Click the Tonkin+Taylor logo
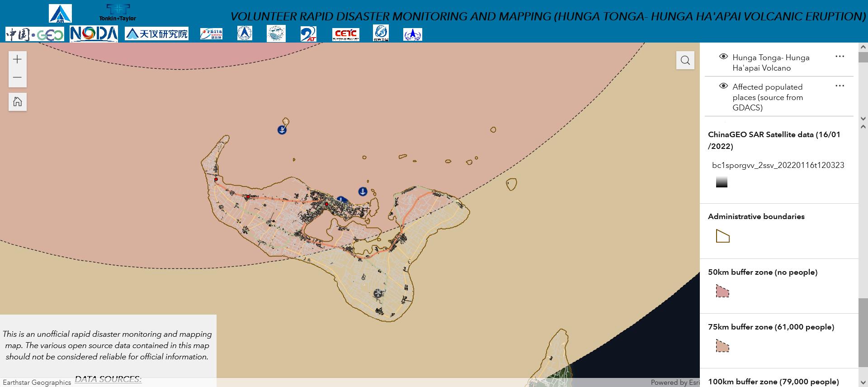Image resolution: width=868 pixels, height=387 pixels. click(x=118, y=13)
